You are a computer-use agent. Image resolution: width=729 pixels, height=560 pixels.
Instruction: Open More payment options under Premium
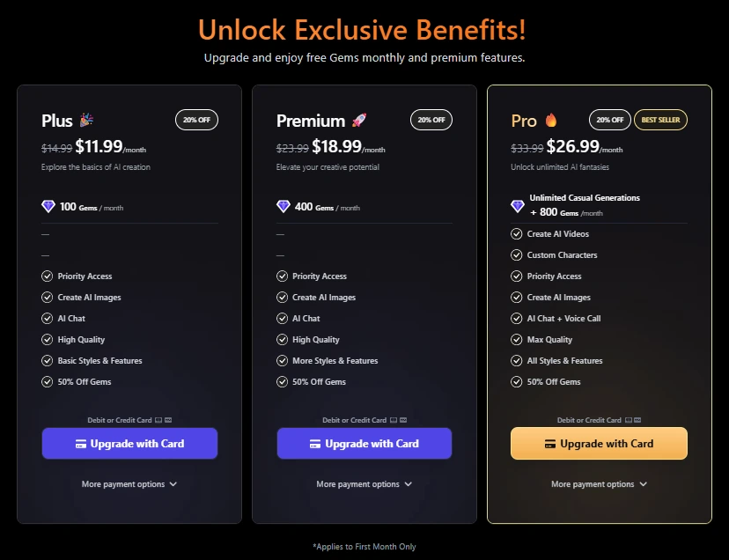pyautogui.click(x=364, y=483)
